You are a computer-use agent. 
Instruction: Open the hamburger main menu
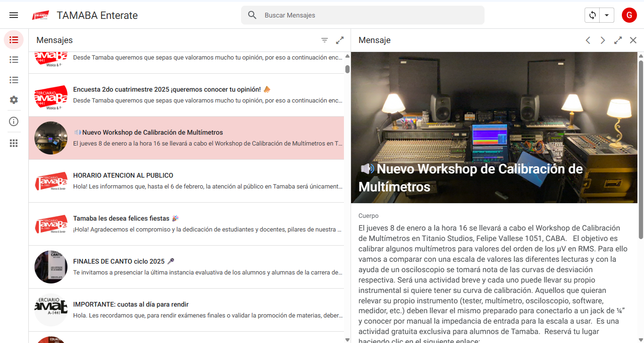click(x=14, y=15)
